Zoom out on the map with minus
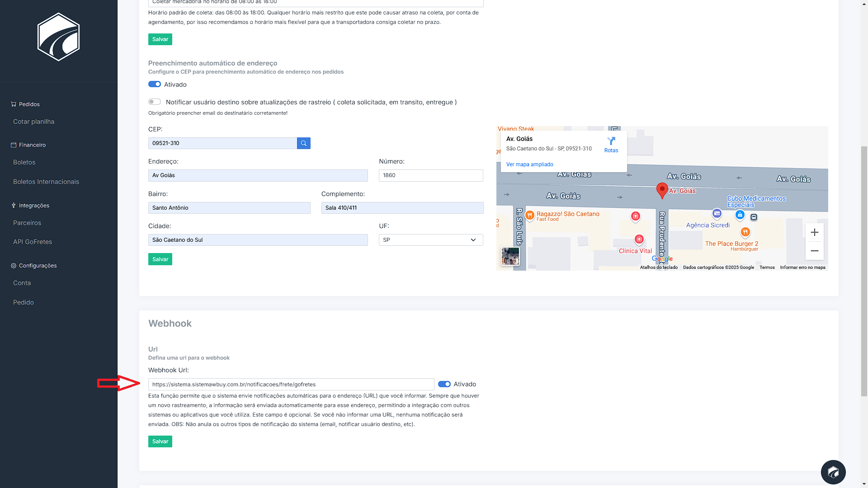Viewport: 868px width, 488px height. [x=814, y=251]
